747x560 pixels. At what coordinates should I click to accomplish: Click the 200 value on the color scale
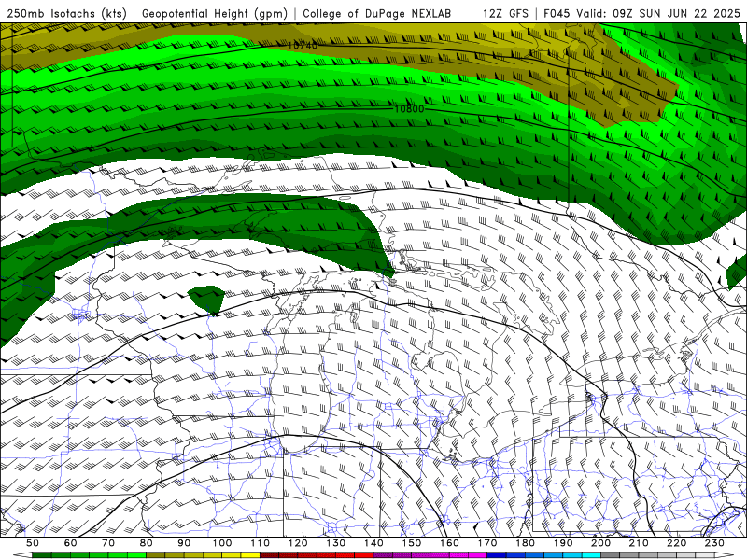(x=600, y=543)
